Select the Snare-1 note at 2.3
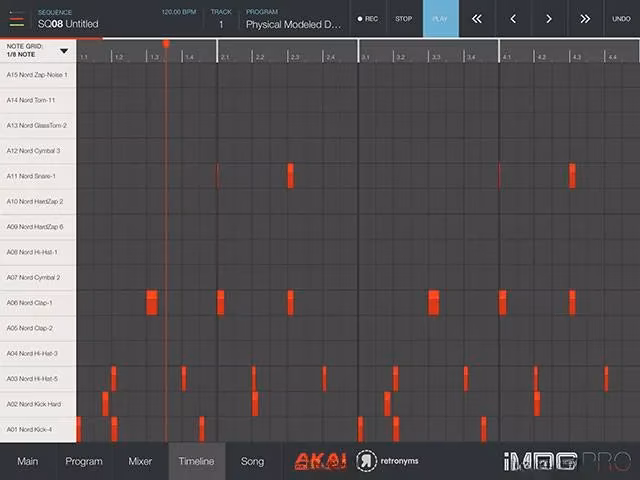 click(291, 176)
